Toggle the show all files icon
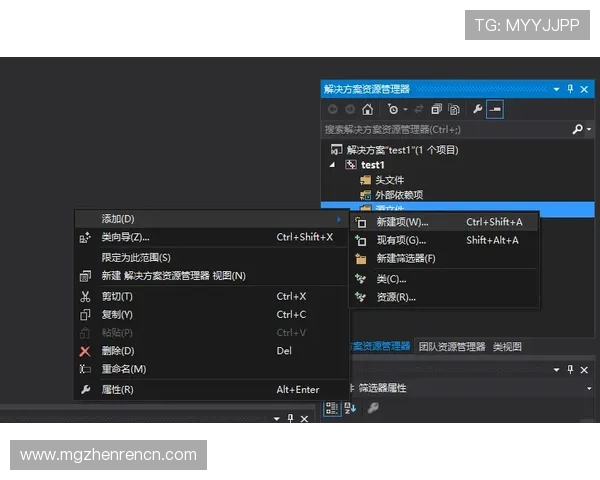The width and height of the screenshot is (600, 480). (x=454, y=109)
